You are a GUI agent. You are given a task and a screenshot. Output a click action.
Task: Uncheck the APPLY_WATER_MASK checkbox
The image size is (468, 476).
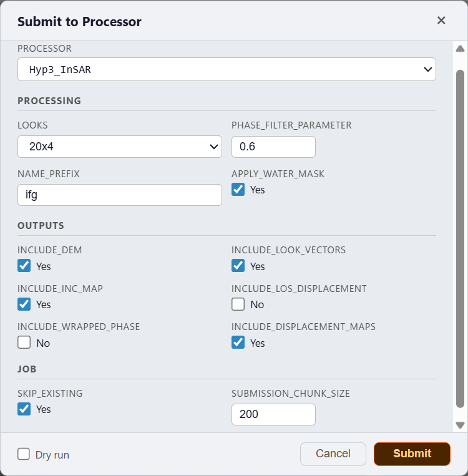point(238,190)
